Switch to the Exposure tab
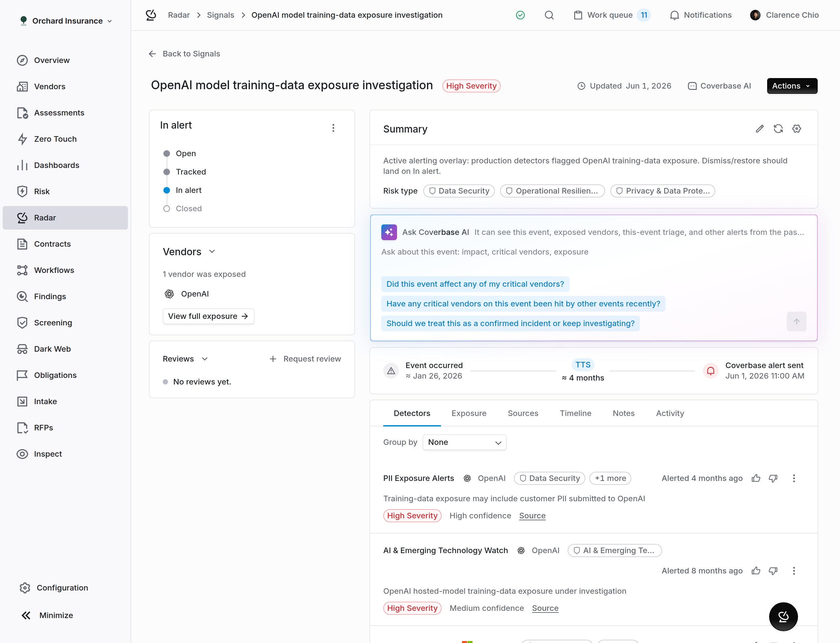The width and height of the screenshot is (840, 643). [x=469, y=413]
